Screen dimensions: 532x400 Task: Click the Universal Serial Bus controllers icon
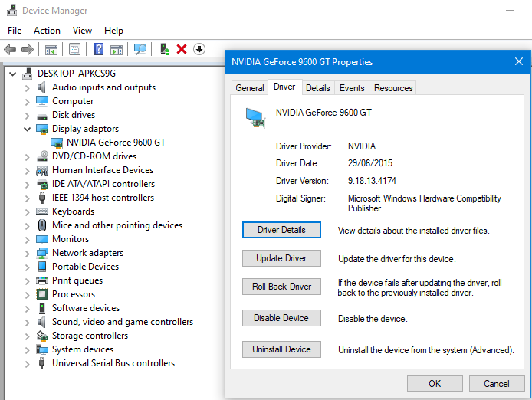tap(41, 363)
